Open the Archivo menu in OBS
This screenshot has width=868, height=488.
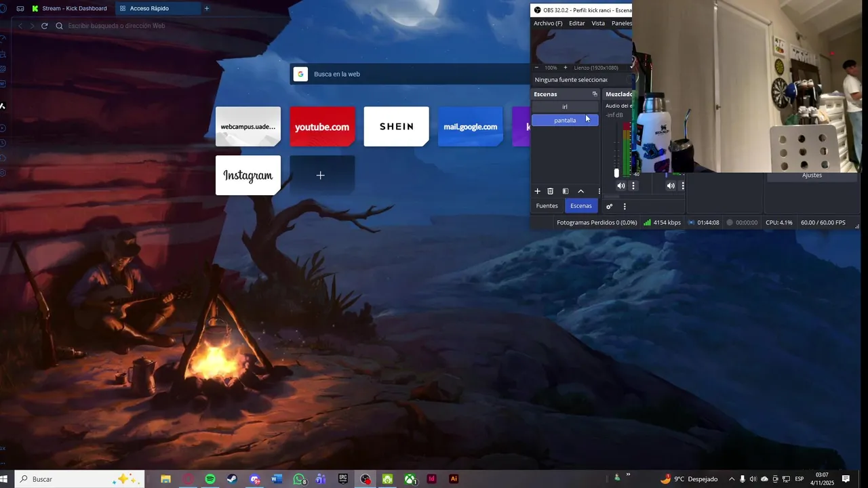click(548, 23)
